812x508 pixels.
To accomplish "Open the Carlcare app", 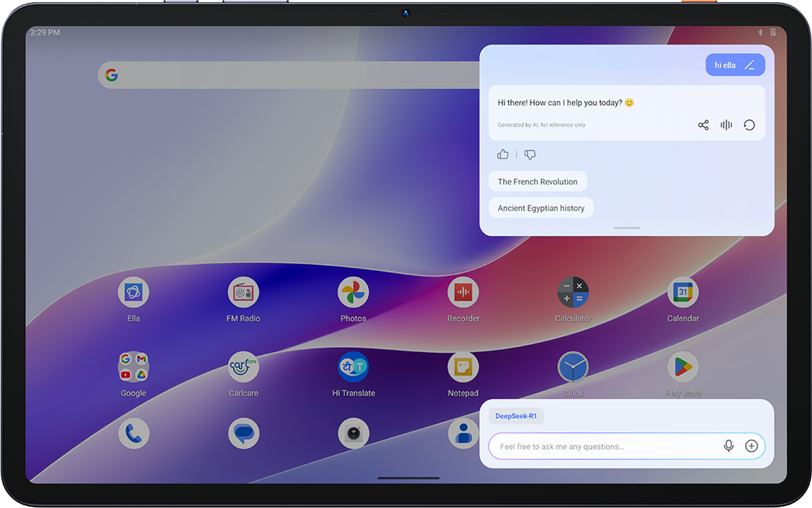I will coord(244,367).
